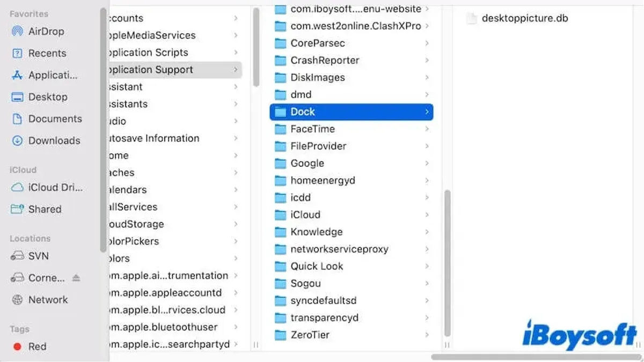
Task: Expand the syncdefaultsd chevron
Action: (427, 300)
